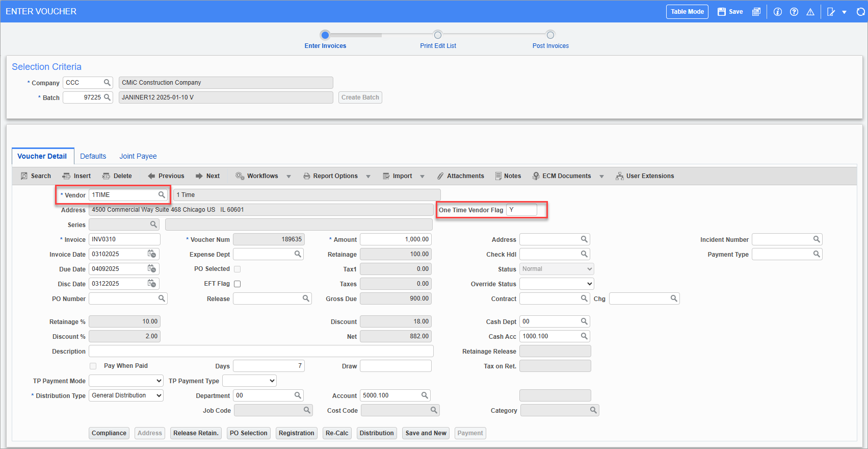Viewport: 868px width, 449px height.
Task: Click the Distribution button
Action: 377,433
